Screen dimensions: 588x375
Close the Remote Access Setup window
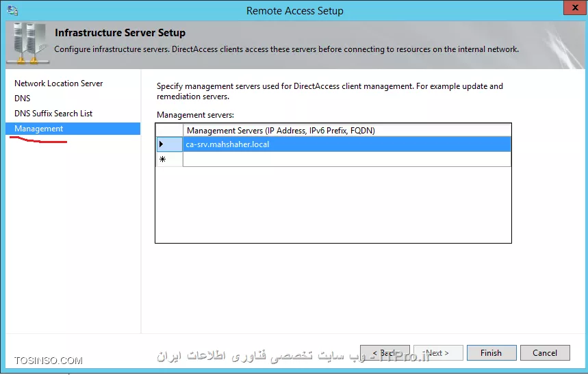click(x=575, y=8)
